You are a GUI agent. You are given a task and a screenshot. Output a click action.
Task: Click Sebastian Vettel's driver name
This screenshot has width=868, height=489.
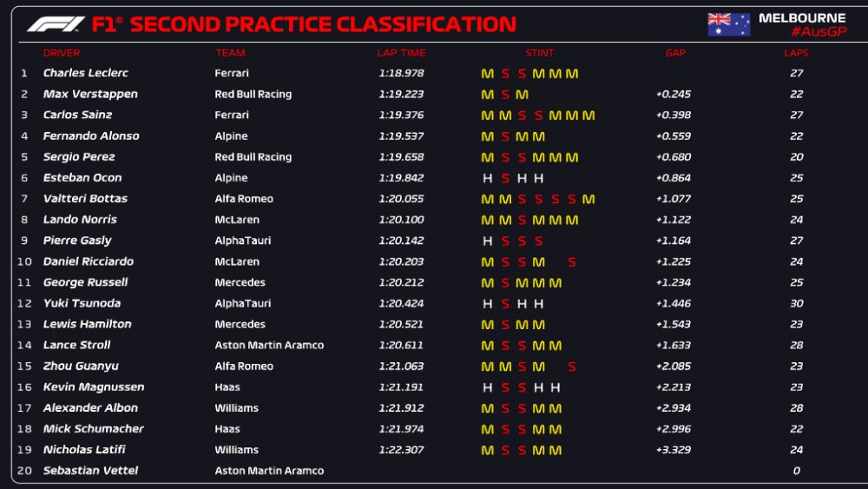click(90, 471)
